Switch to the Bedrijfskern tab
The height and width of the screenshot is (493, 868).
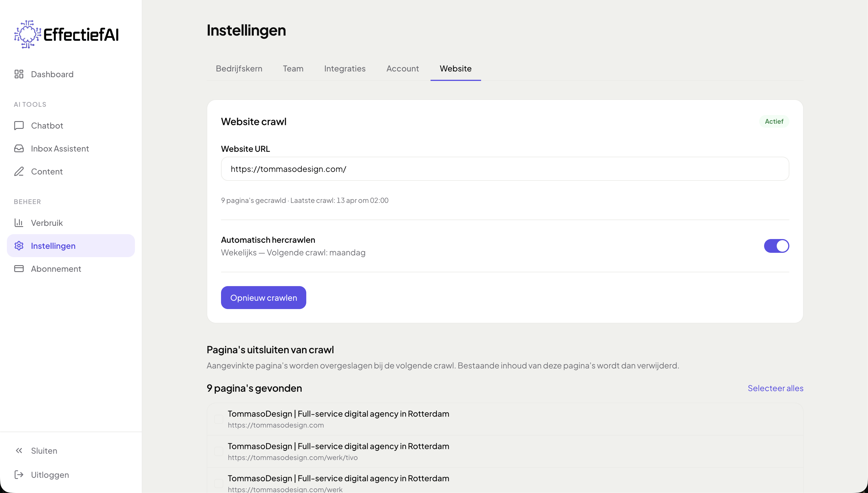coord(239,69)
